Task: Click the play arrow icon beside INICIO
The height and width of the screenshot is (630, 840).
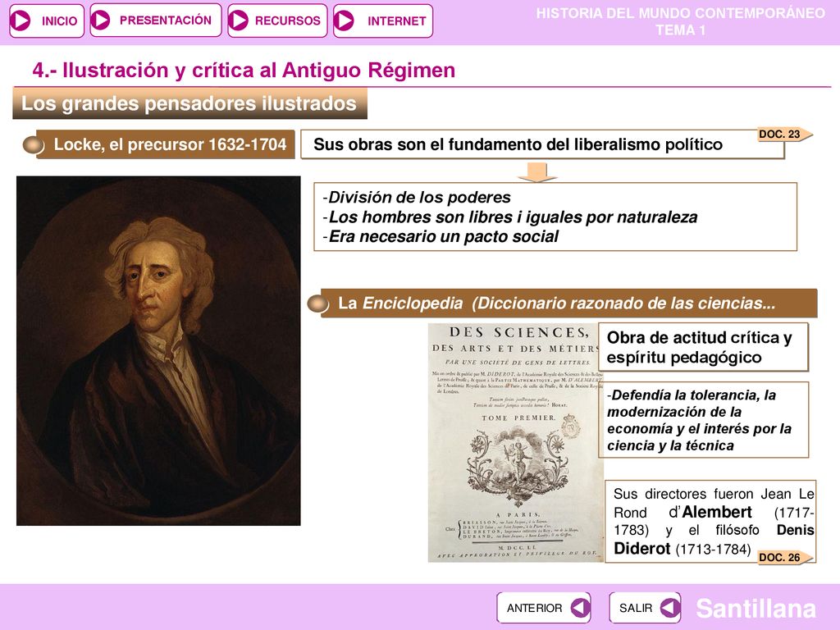Action: pos(21,21)
